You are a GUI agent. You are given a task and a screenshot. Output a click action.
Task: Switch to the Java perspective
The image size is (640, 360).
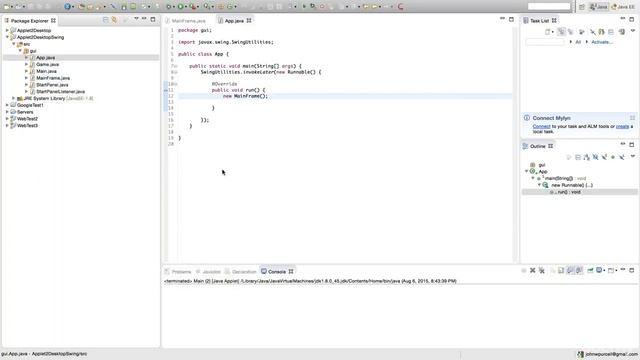599,7
